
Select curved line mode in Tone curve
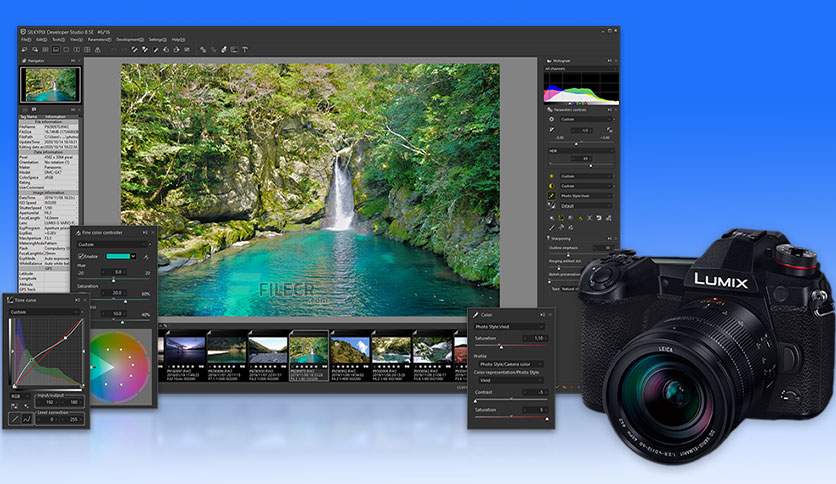(26, 419)
